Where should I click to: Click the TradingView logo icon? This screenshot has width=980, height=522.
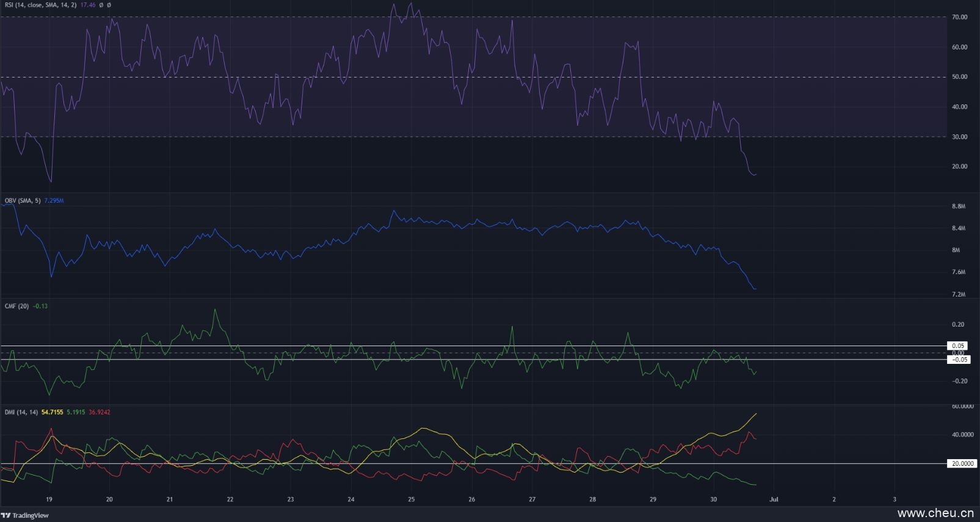(x=6, y=515)
